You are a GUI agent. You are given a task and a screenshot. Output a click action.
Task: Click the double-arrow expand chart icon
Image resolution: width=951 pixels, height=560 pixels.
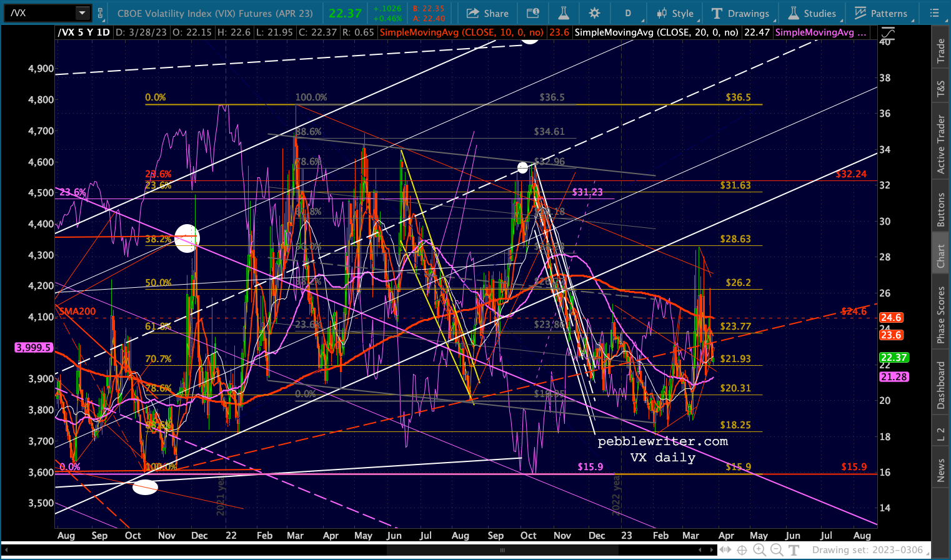click(725, 550)
